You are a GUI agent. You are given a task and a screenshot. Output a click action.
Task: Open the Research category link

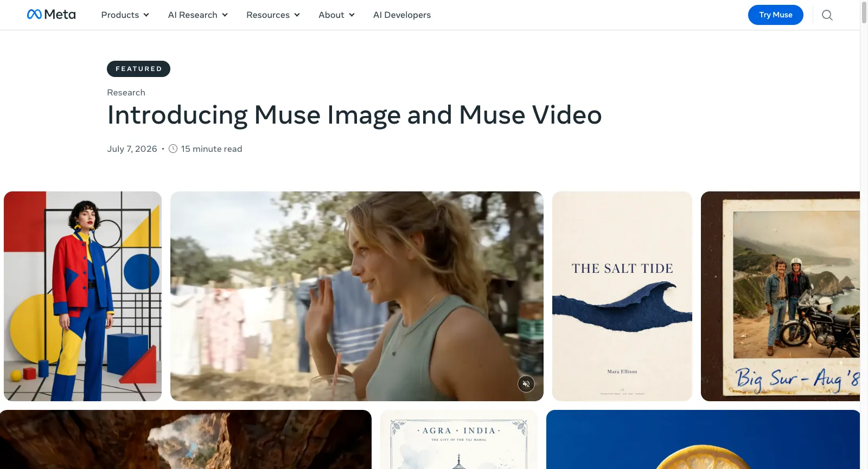[x=126, y=93]
